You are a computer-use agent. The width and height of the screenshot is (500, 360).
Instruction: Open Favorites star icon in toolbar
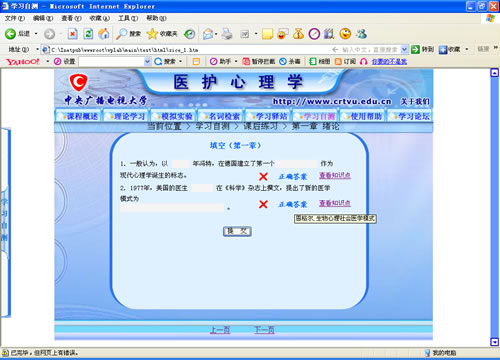tap(152, 34)
